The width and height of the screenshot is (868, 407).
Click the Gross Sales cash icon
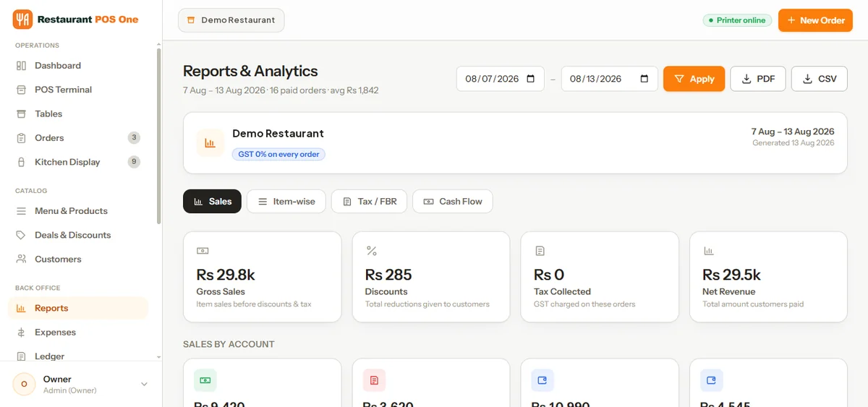point(203,251)
